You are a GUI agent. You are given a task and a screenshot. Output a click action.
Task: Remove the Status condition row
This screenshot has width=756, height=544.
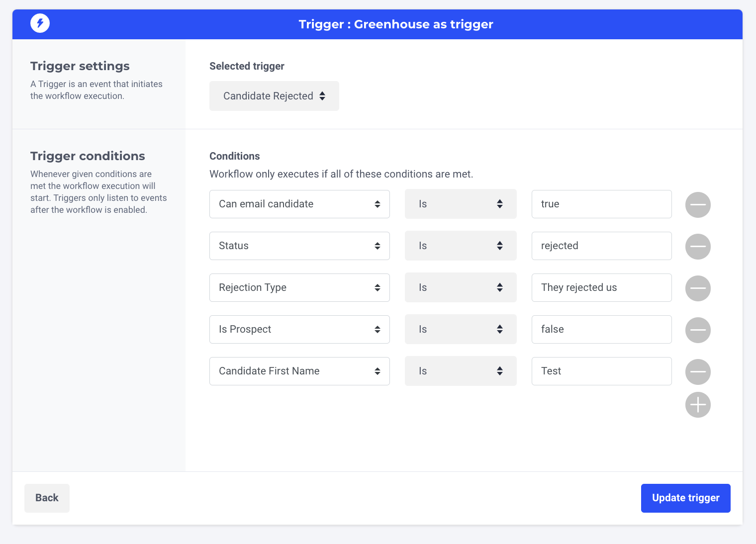pos(698,247)
